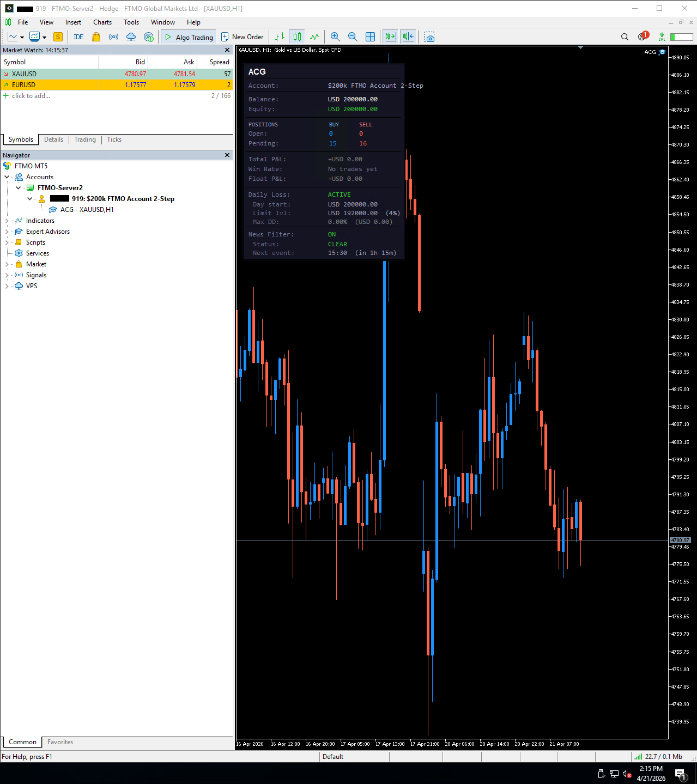This screenshot has height=784, width=697.
Task: Open the IDE MetaEditor button
Action: tap(78, 37)
